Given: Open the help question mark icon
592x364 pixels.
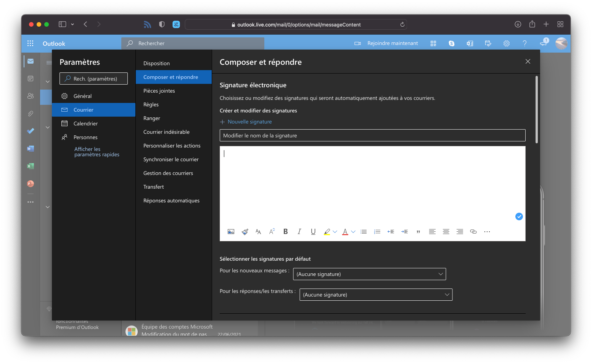Looking at the screenshot, I should pos(525,43).
